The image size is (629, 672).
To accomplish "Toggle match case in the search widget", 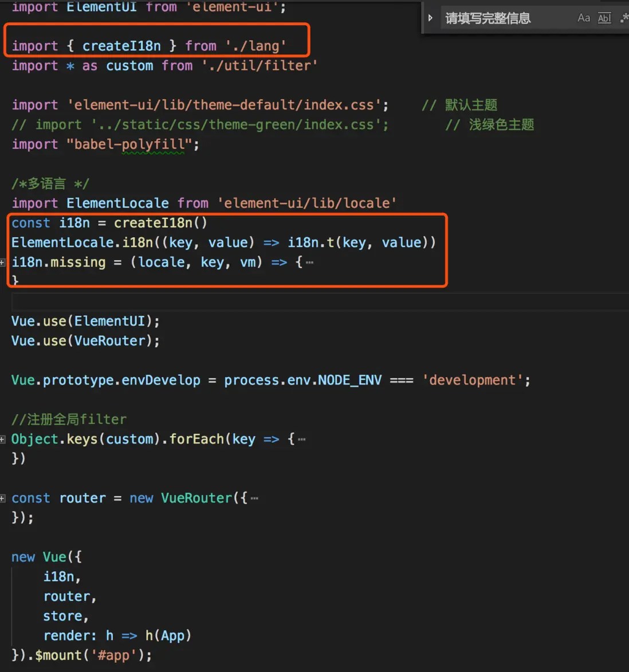I will 584,18.
